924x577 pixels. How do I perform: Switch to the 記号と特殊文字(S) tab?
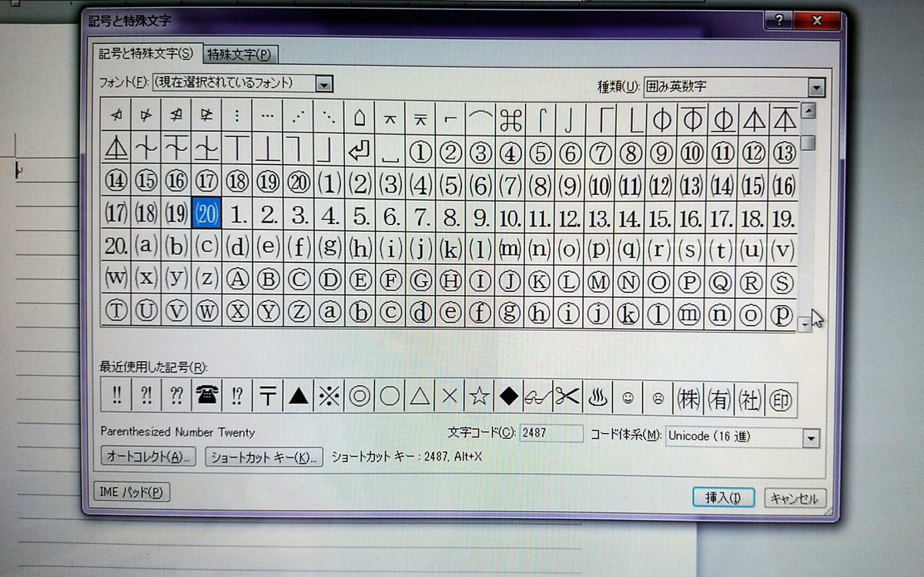click(x=146, y=52)
